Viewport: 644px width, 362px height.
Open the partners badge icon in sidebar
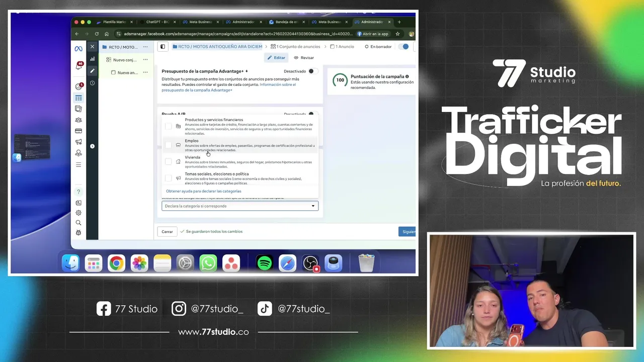[78, 153]
